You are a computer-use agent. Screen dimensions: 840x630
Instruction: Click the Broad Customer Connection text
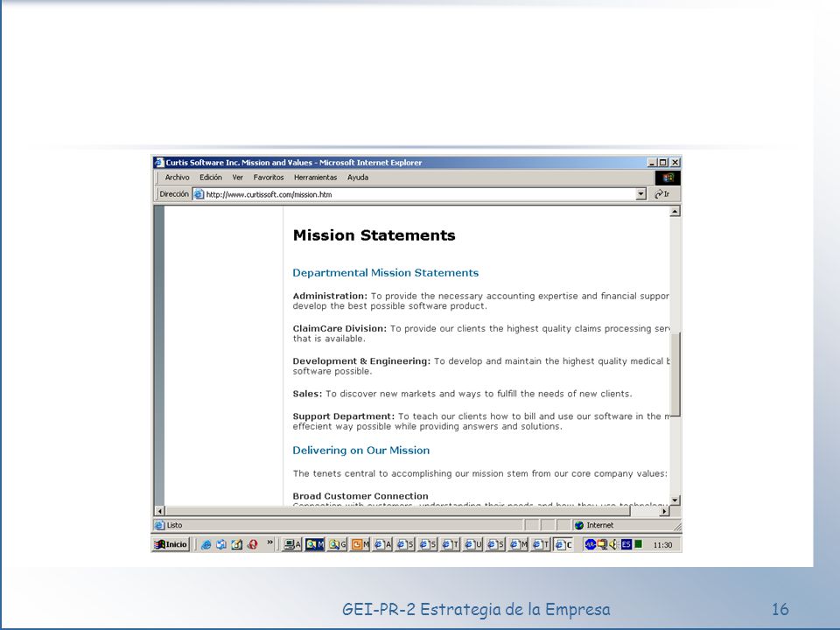tap(360, 496)
